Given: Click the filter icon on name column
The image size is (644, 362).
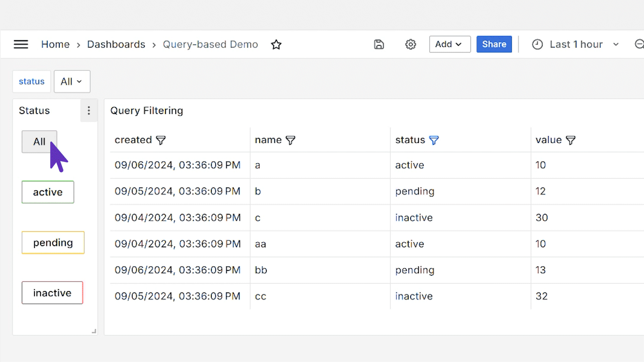Looking at the screenshot, I should 290,140.
